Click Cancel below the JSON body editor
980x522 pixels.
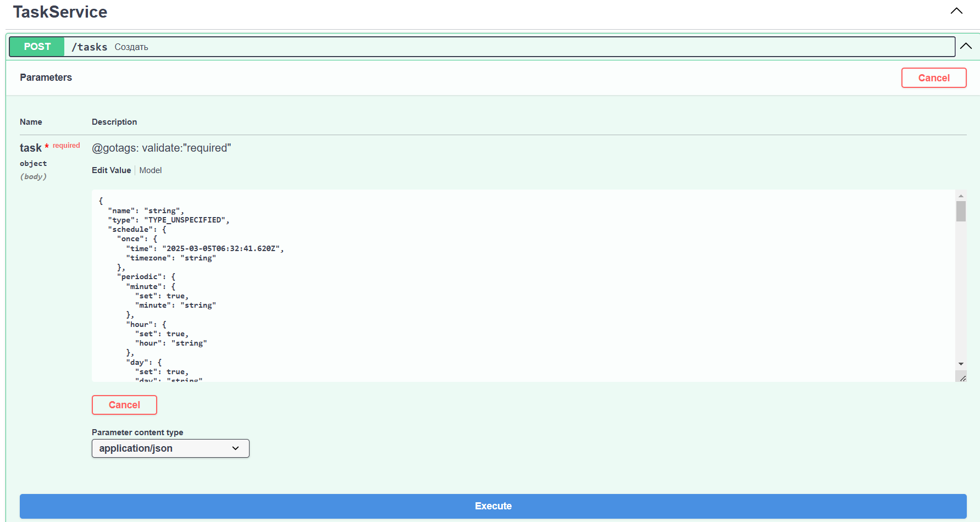tap(124, 405)
